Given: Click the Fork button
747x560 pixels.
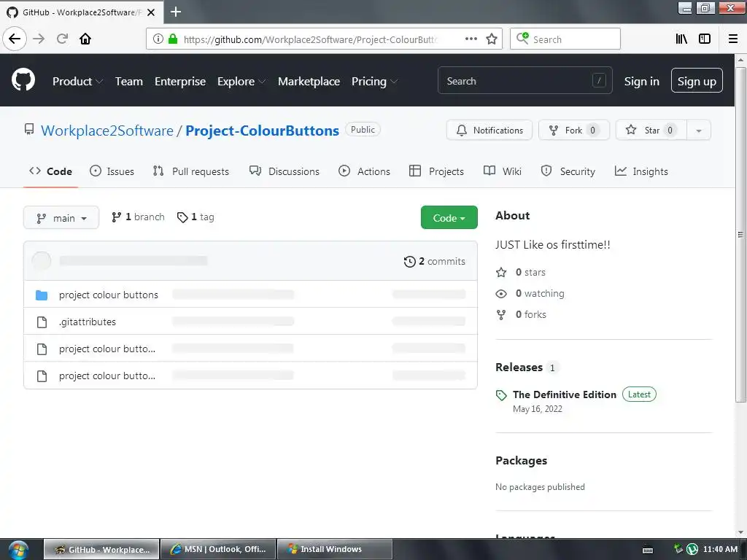Looking at the screenshot, I should click(x=573, y=131).
